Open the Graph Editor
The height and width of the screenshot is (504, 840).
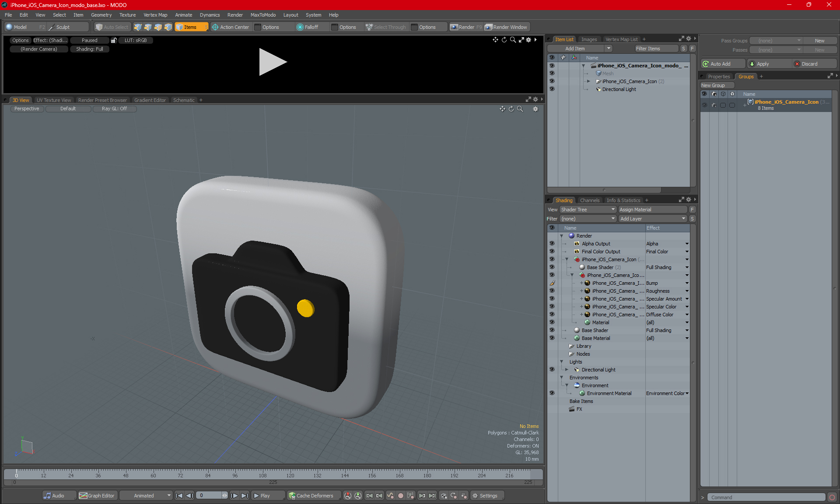pyautogui.click(x=97, y=496)
